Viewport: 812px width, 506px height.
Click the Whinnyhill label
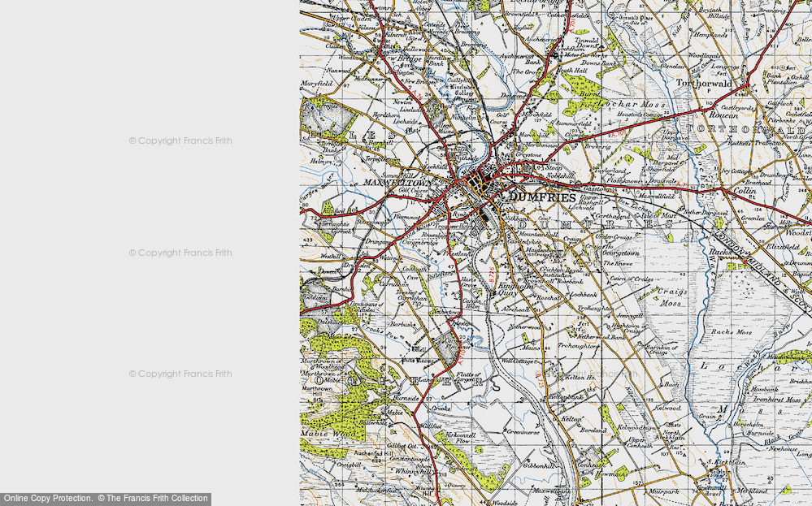413,471
